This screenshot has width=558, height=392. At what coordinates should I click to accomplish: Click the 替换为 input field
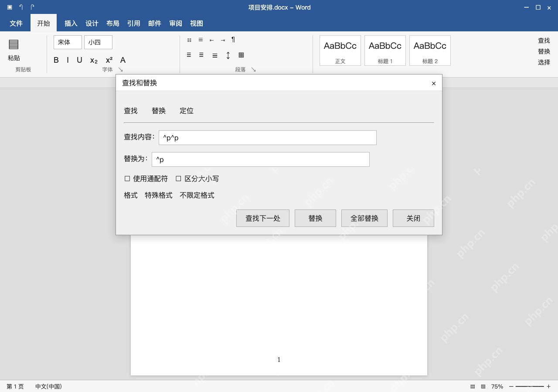click(261, 159)
